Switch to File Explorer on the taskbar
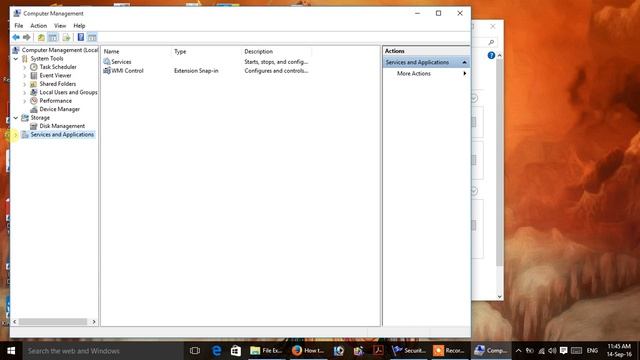The width and height of the screenshot is (640, 360). click(267, 351)
